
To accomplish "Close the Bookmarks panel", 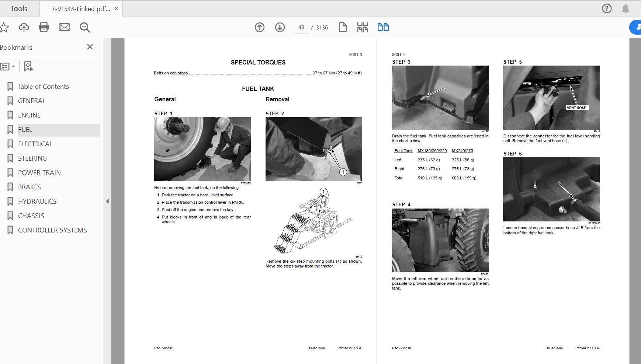I will (x=90, y=47).
